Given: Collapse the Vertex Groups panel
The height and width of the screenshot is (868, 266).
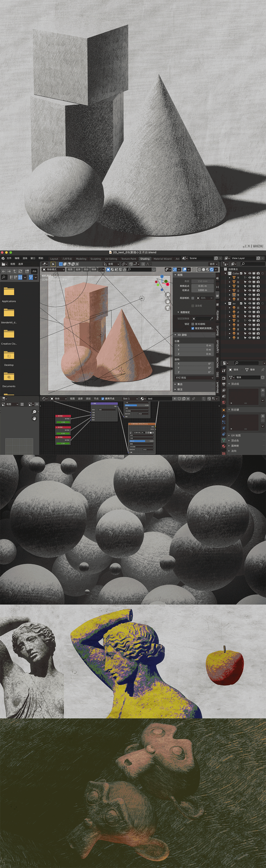Looking at the screenshot, I should (229, 384).
